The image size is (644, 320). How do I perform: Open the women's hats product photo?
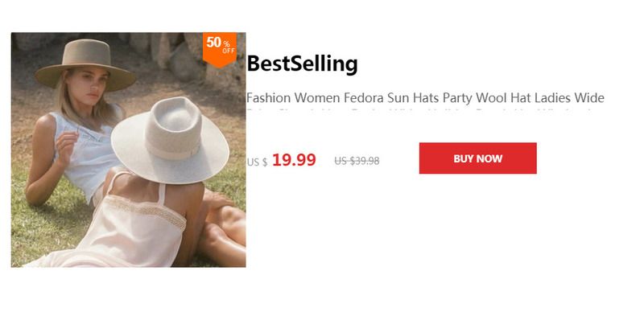pyautogui.click(x=129, y=150)
